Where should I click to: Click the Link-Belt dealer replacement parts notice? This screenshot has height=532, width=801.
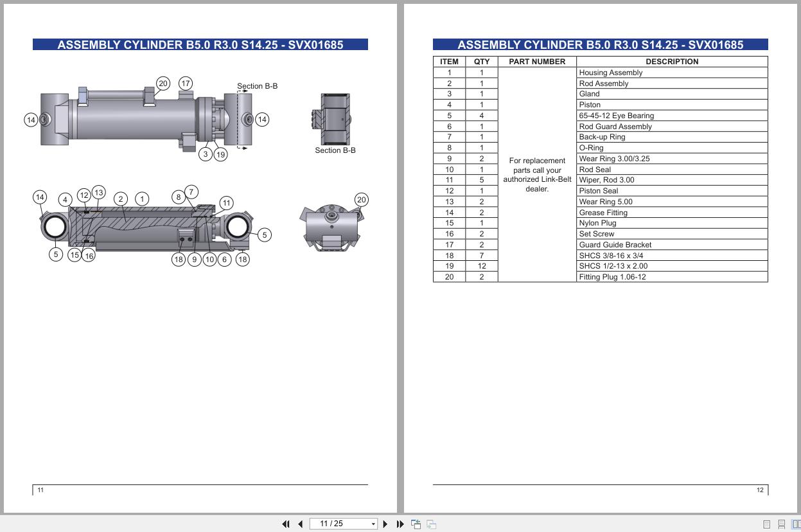tap(538, 174)
